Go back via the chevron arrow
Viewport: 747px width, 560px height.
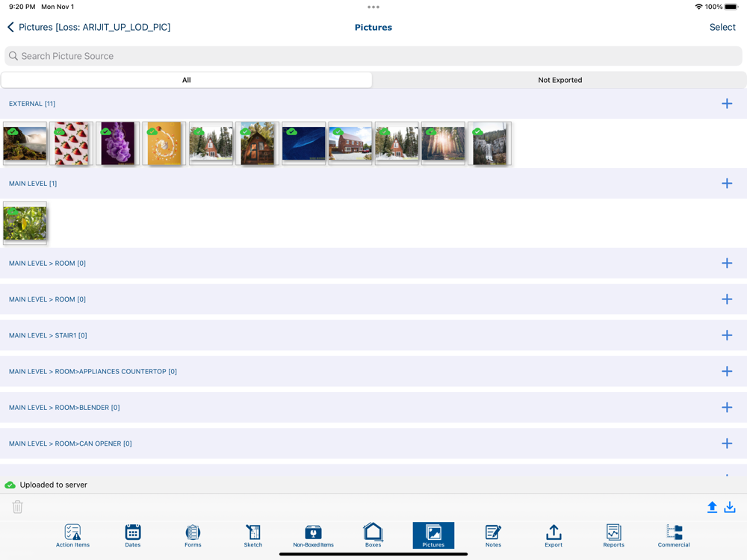click(x=10, y=27)
